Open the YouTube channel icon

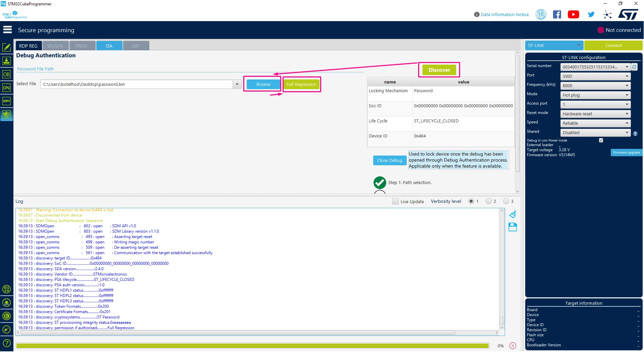[x=574, y=14]
